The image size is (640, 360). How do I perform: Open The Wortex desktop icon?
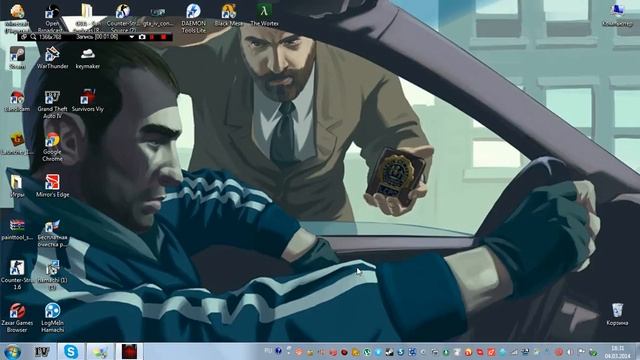[x=264, y=16]
